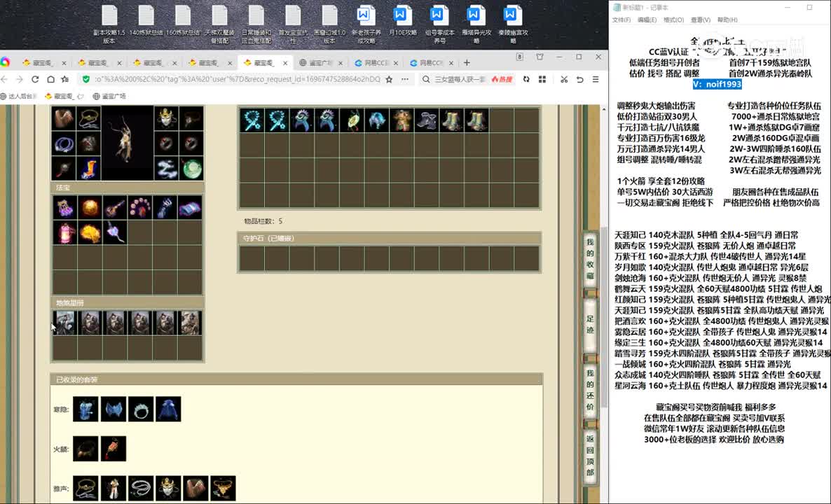Click the first blue bead staff inventory item
831x504 pixels.
[252, 120]
